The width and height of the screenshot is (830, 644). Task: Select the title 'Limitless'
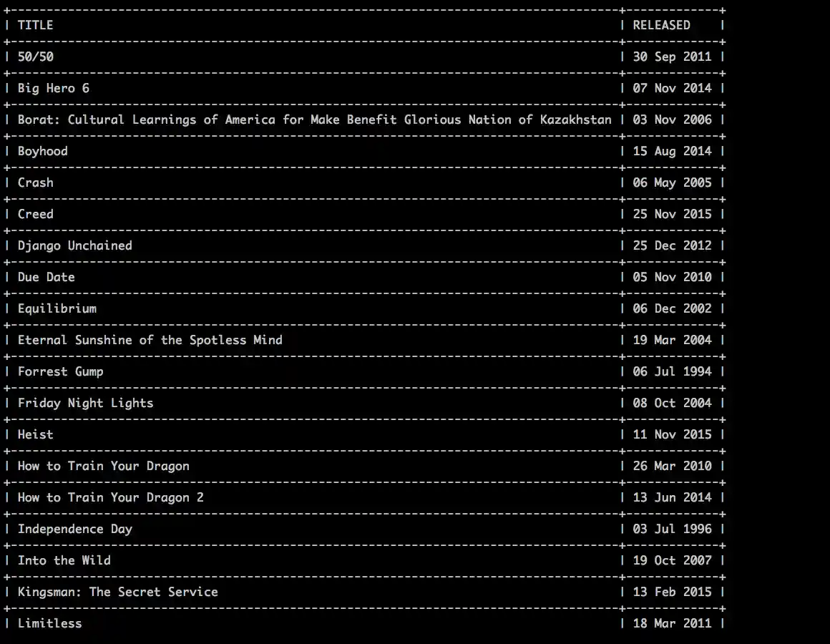(x=50, y=623)
